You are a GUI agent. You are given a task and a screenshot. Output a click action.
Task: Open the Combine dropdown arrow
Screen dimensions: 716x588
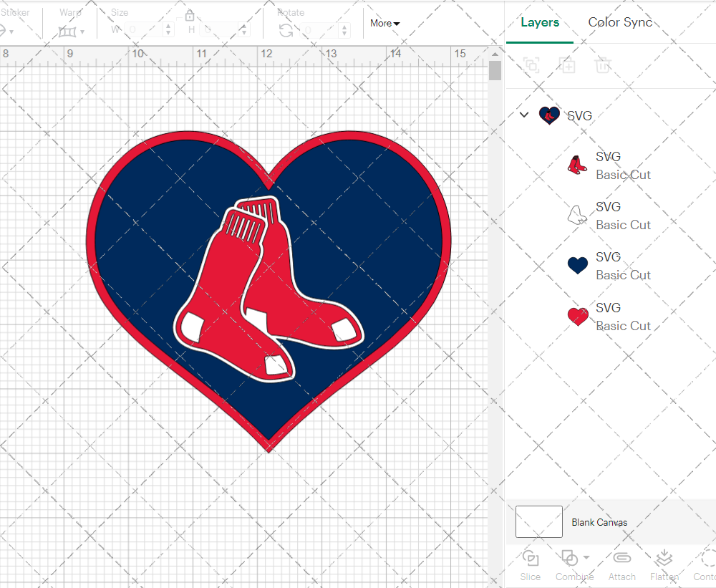click(586, 557)
